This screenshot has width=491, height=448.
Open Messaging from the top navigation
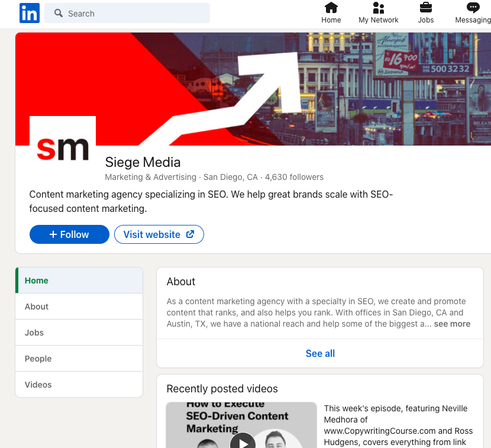(x=472, y=12)
